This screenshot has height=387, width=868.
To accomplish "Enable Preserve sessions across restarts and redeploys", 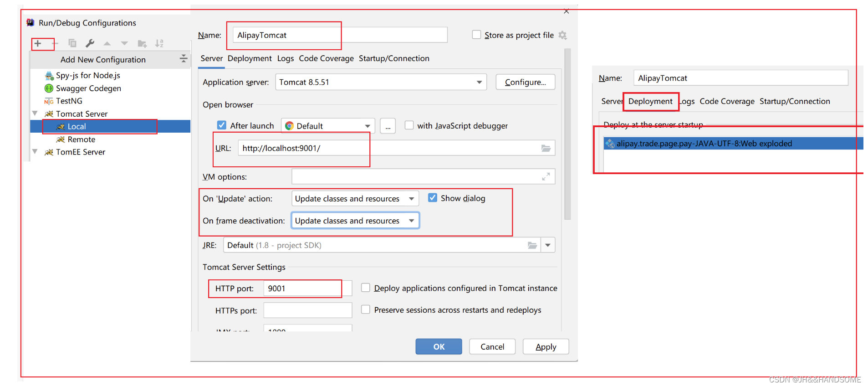I will click(x=365, y=310).
